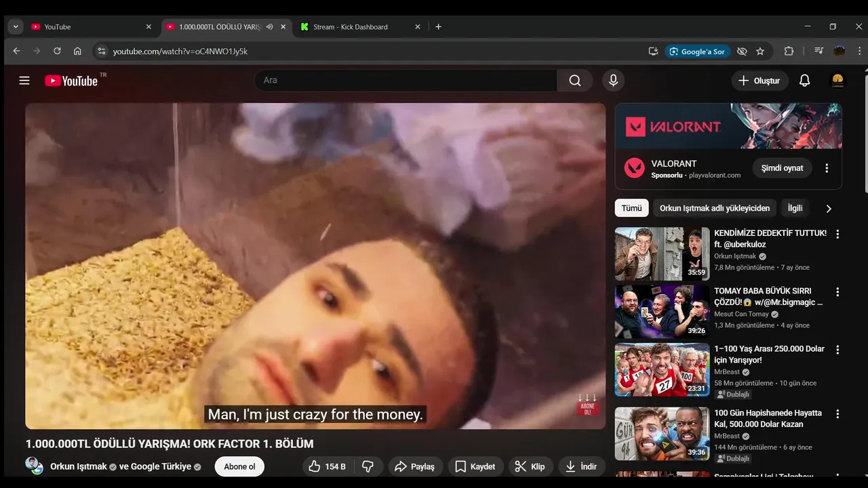Open notifications bell
This screenshot has height=488, width=868.
click(x=804, y=81)
